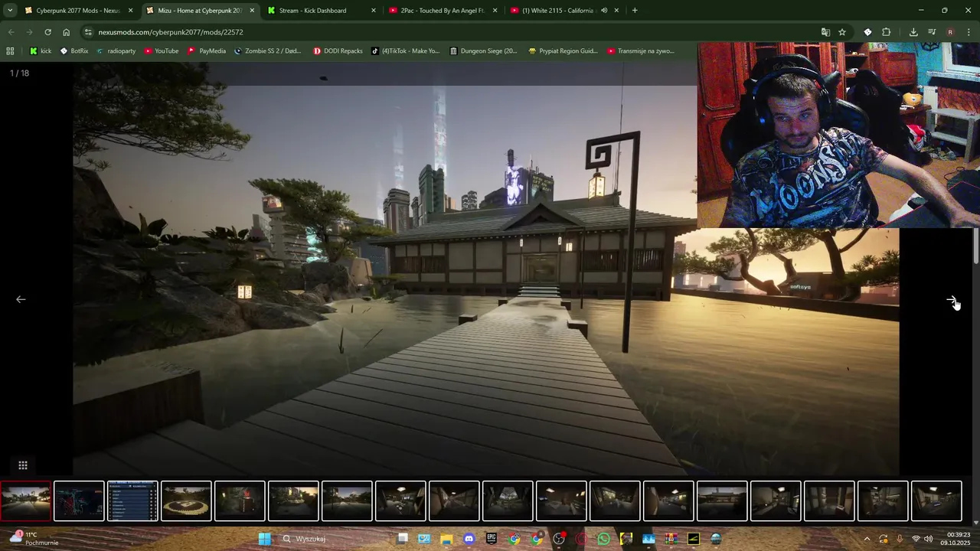Open OBS Studio from taskbar
This screenshot has width=980, height=551.
pos(559,539)
